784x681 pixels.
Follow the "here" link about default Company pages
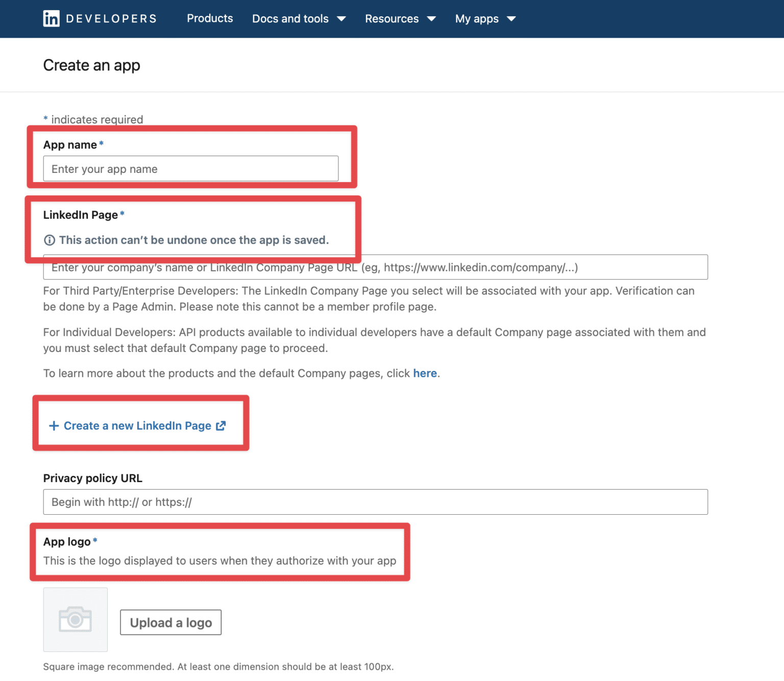click(425, 373)
